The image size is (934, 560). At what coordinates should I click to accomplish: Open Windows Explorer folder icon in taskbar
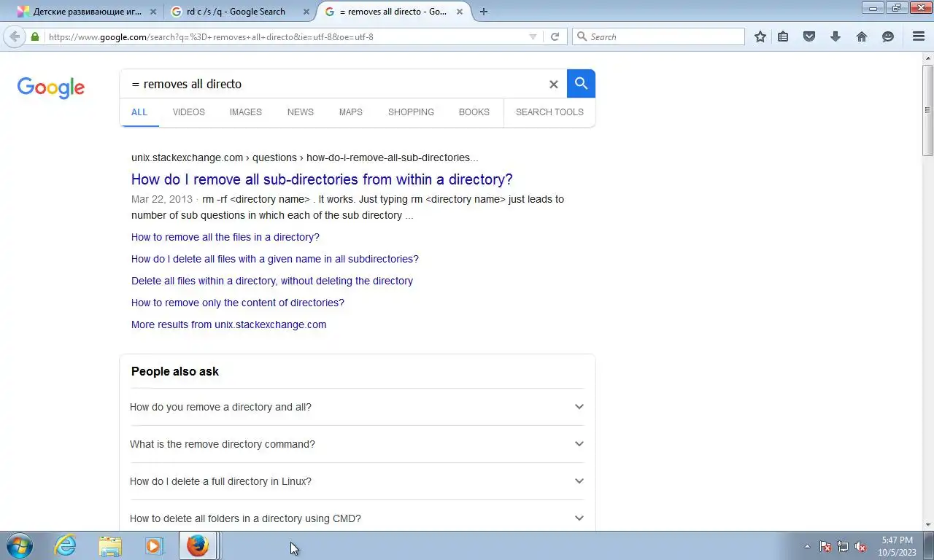point(110,545)
